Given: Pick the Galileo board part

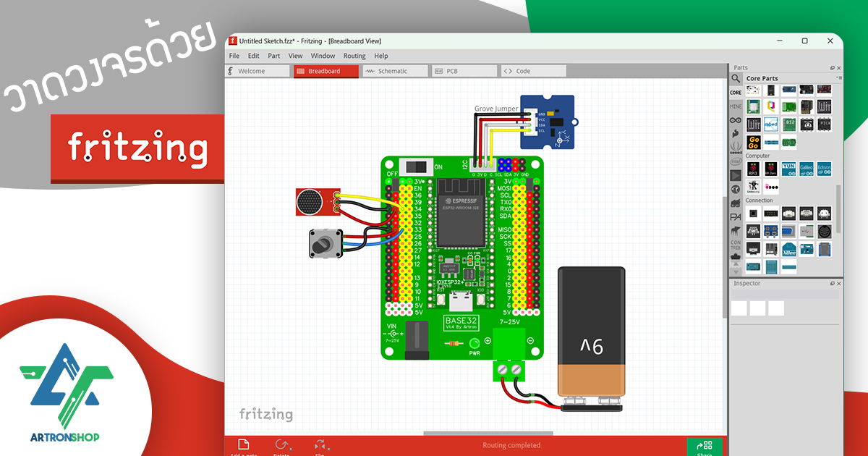Looking at the screenshot, I should coord(806,169).
